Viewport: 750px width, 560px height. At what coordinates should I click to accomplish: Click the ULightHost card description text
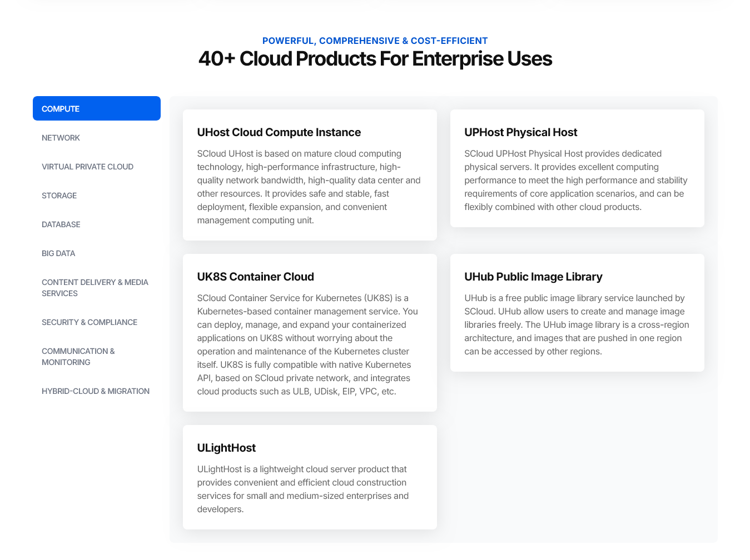click(303, 489)
